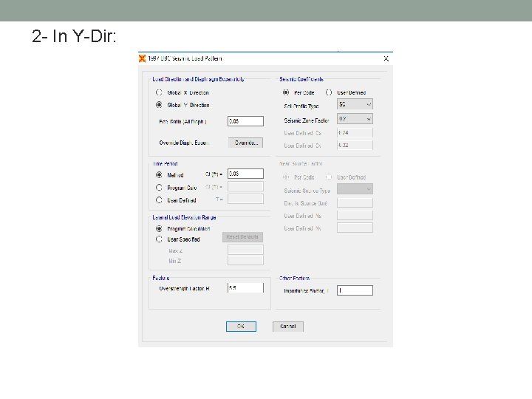Close the 1997 UBC Seismic Load Pattern dialog
This screenshot has width=532, height=399.
386,58
